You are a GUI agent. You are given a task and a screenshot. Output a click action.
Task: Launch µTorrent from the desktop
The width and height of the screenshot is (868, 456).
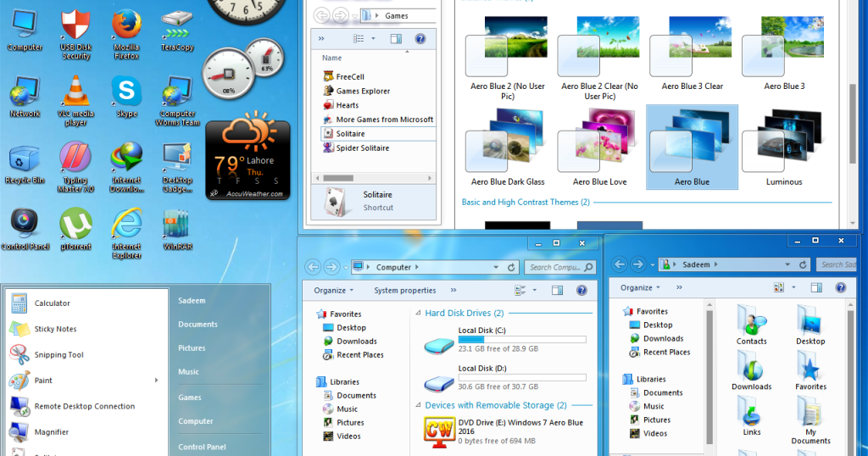75,231
